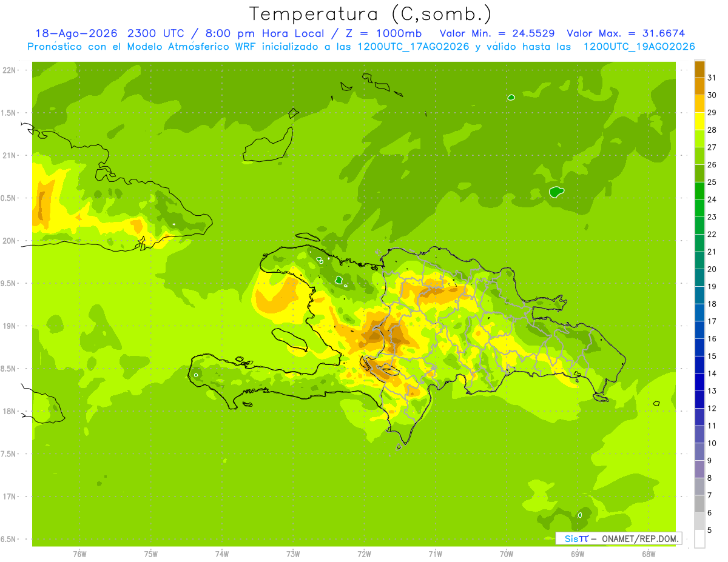Click valid-until time '1200UTC_19AGO2026'

pyautogui.click(x=639, y=47)
